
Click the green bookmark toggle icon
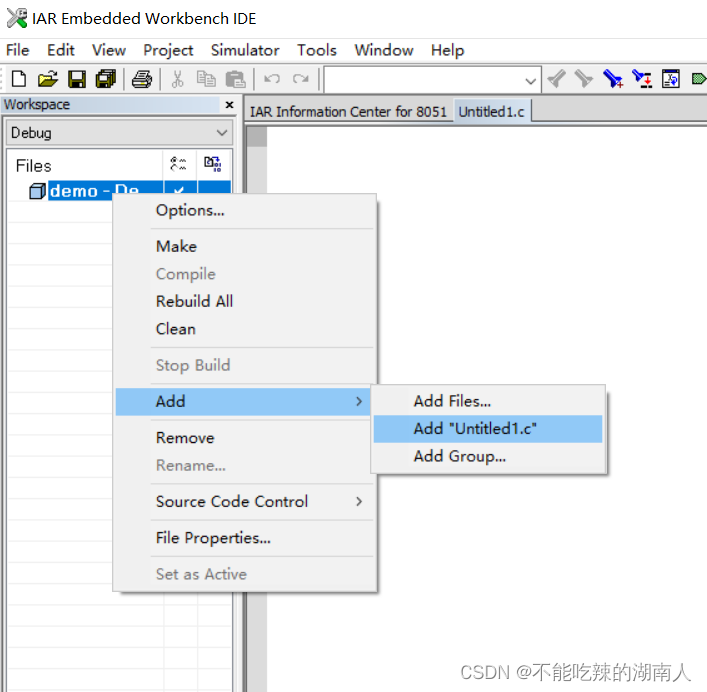pyautogui.click(x=699, y=79)
